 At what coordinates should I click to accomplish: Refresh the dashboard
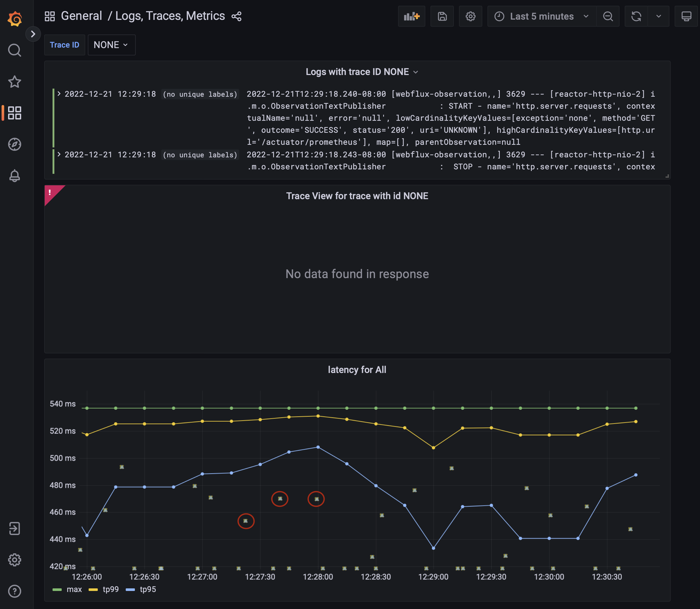636,16
